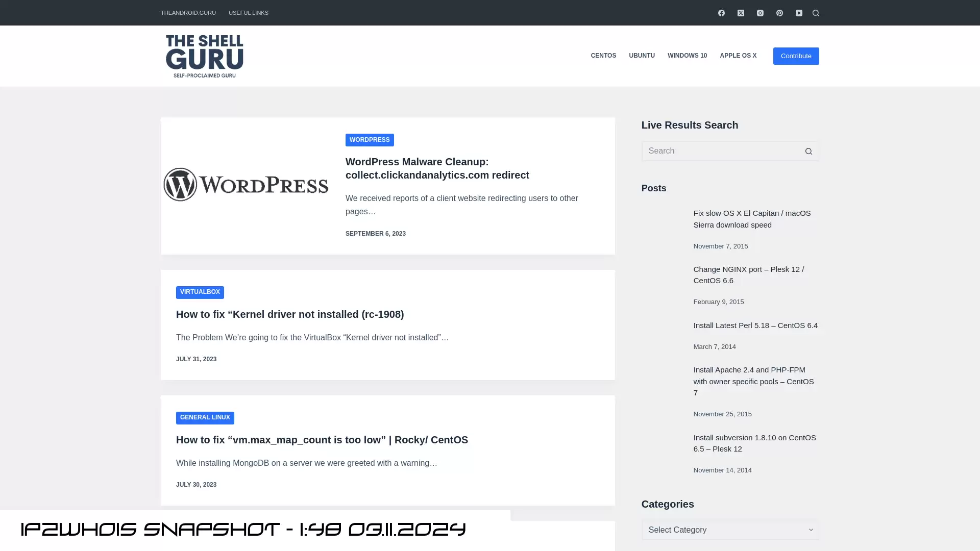This screenshot has width=980, height=551.
Task: Click the JULY 30, 2023 date
Action: pyautogui.click(x=196, y=485)
